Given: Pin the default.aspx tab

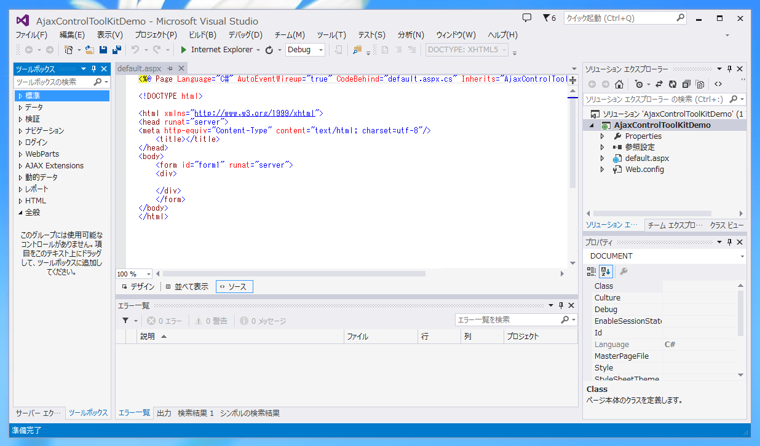Looking at the screenshot, I should (x=170, y=68).
